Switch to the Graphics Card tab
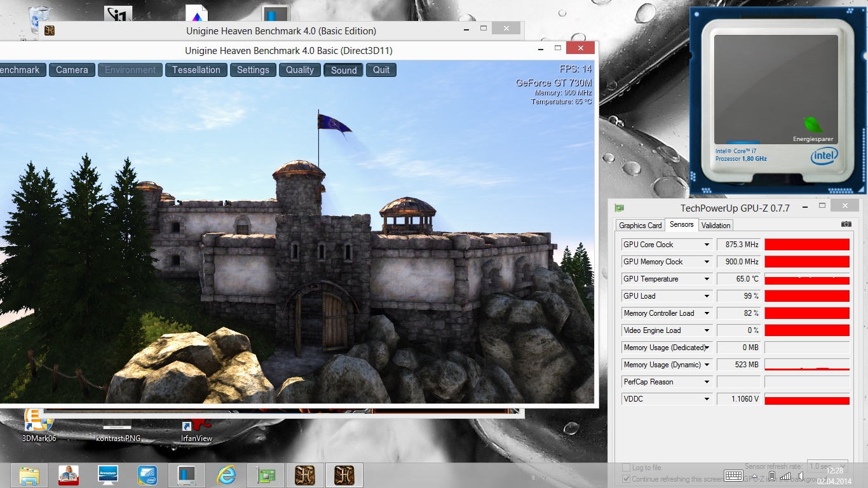Screen dimensions: 868x488 pyautogui.click(x=641, y=226)
